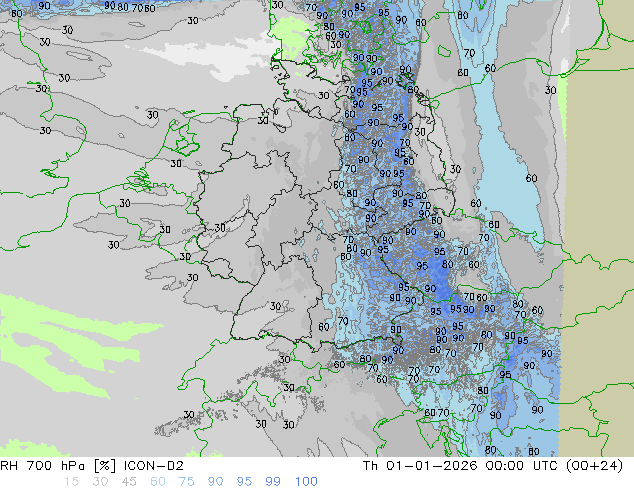Click the 'RH 700 hPa [%]' title text
Image resolution: width=634 pixels, height=490 pixels.
click(x=58, y=466)
